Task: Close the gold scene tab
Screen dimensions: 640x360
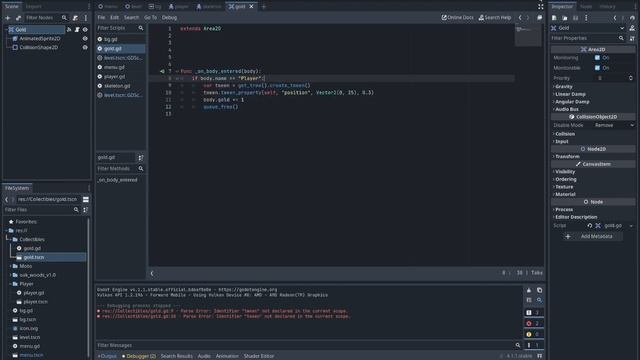Action: (x=251, y=7)
